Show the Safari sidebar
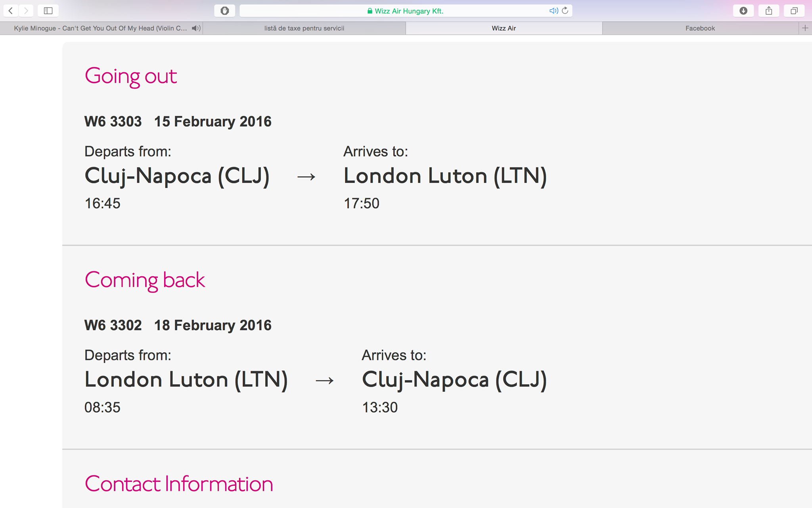Screen dimensions: 812x508 (48, 11)
